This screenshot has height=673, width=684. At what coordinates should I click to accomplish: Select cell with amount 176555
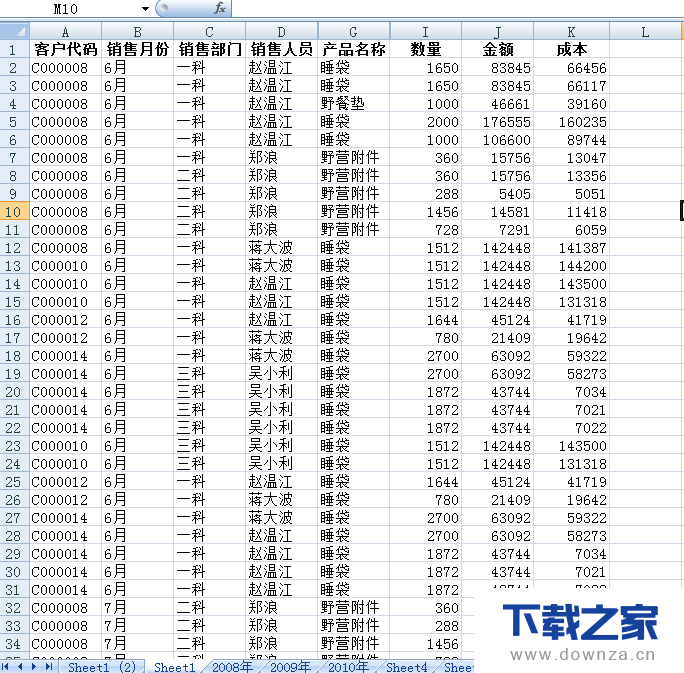(x=497, y=122)
